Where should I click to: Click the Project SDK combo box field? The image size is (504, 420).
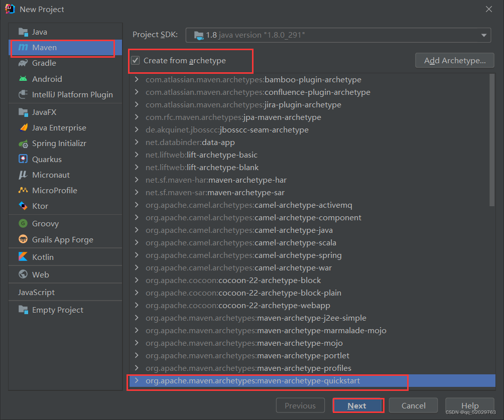point(338,35)
